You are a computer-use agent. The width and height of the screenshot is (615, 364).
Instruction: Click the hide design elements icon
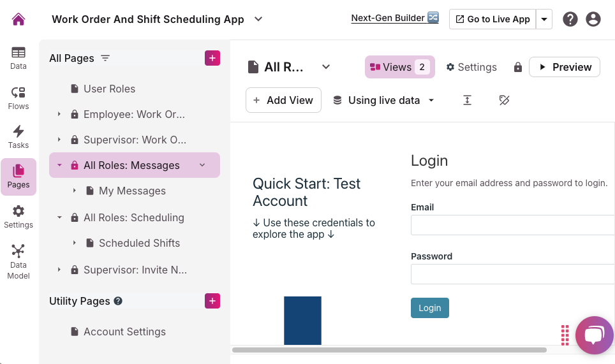click(504, 100)
